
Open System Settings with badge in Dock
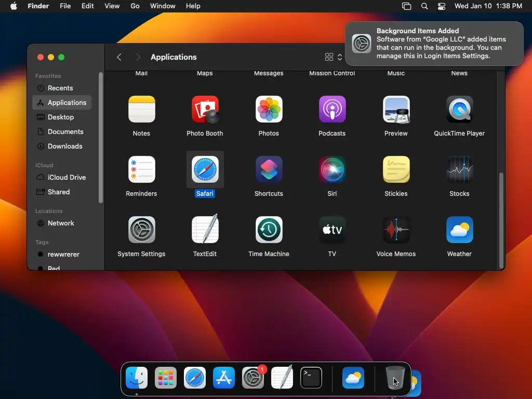pyautogui.click(x=253, y=378)
